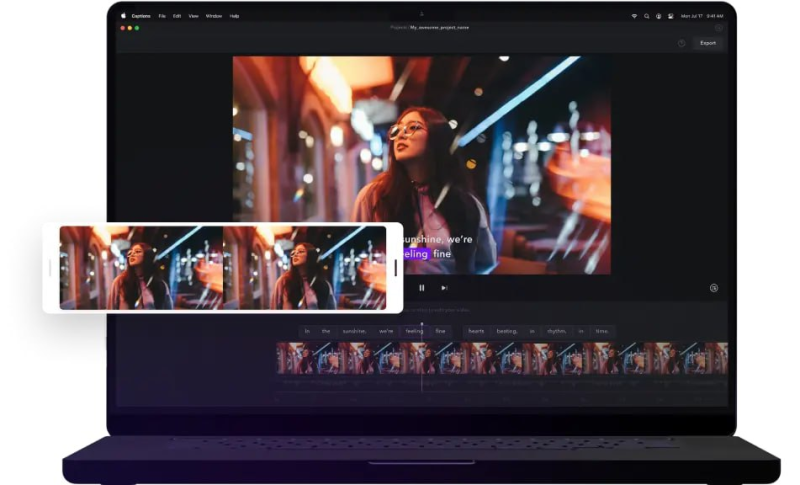
Task: Open Spotlight search in menu bar
Action: [646, 16]
